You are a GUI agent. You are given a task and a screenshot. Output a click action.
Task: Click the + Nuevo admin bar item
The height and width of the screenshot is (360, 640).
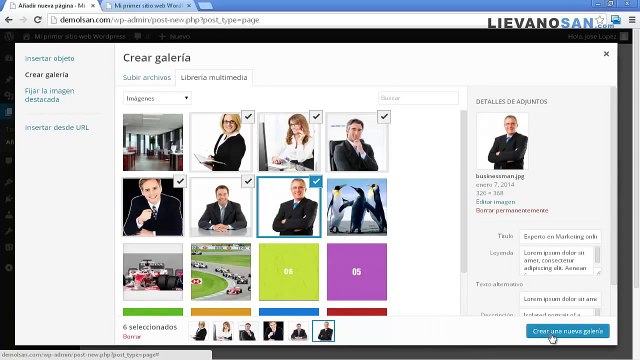174,36
